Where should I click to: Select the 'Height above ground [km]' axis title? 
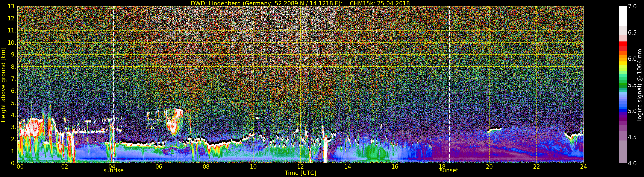tap(3, 85)
